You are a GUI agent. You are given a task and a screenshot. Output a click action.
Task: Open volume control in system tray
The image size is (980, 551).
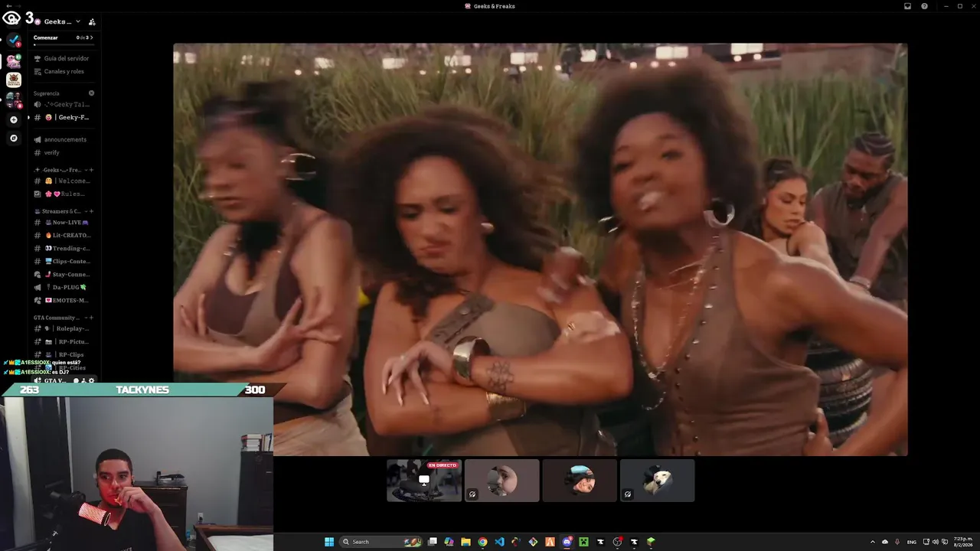pyautogui.click(x=935, y=542)
